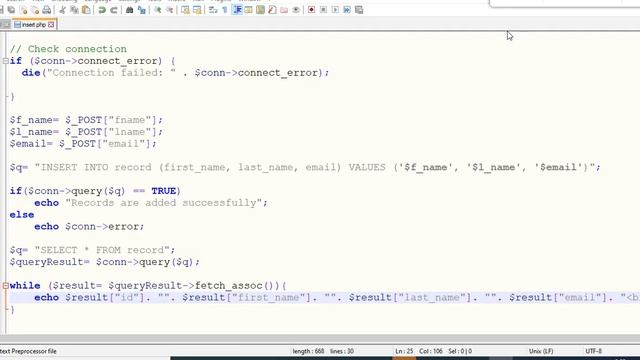Screen dimensions: 640x360
Task: Toggle word wrap in the toolbar
Action: pyautogui.click(x=213, y=10)
